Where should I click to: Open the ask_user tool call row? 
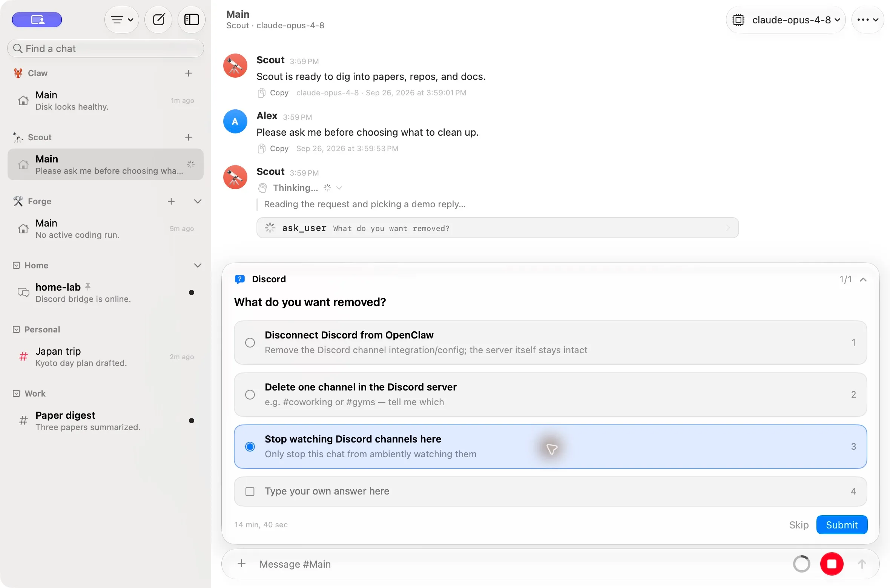(x=497, y=228)
